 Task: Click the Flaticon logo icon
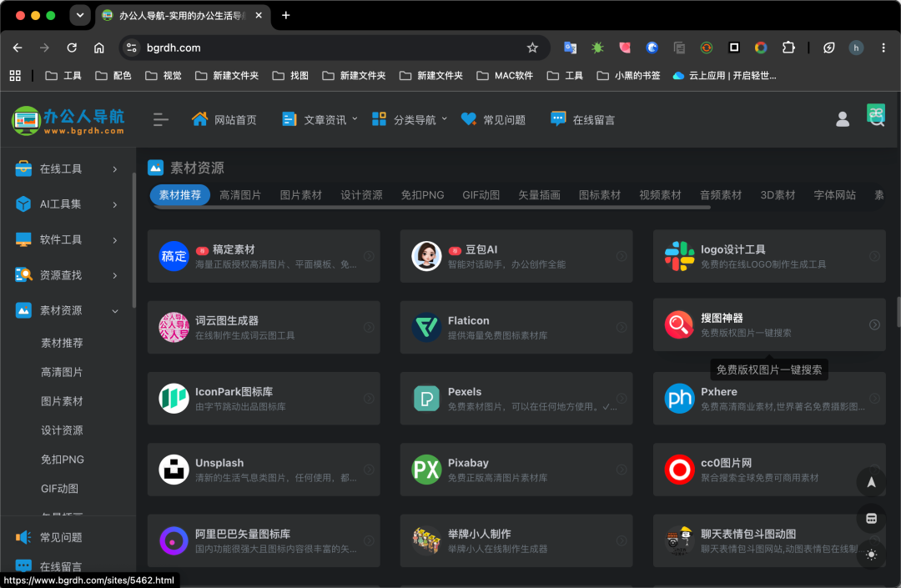[x=426, y=327]
